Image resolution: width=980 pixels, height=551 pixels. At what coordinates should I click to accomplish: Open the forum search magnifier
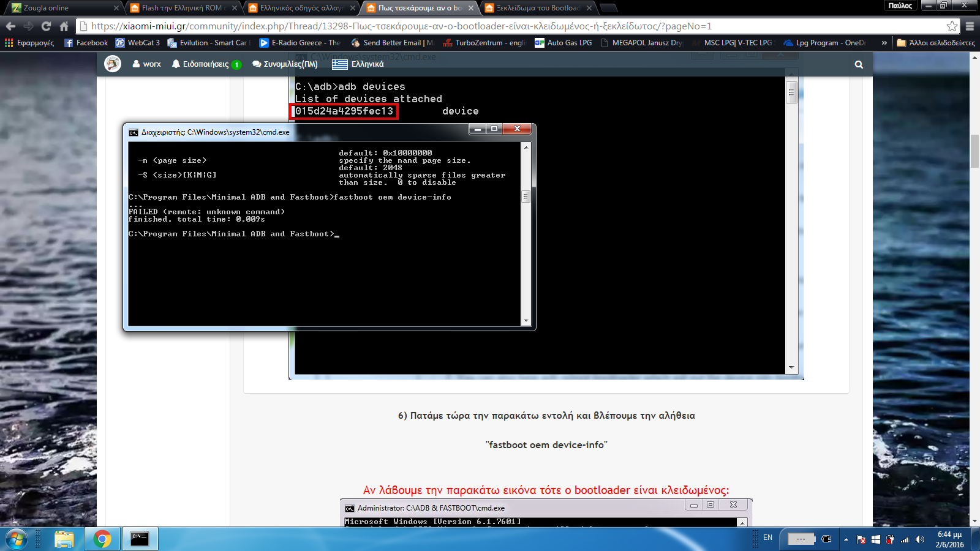pos(859,64)
